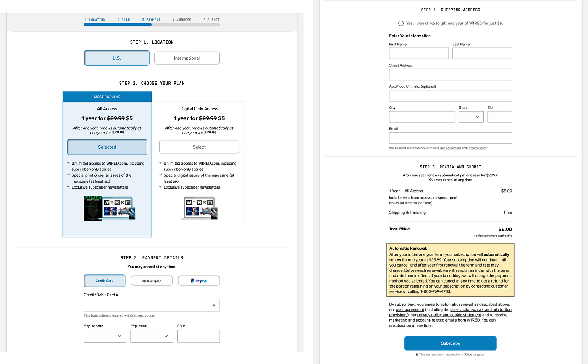The height and width of the screenshot is (364, 588).
Task: Focus the Credit/Debit Card number field
Action: point(152,305)
